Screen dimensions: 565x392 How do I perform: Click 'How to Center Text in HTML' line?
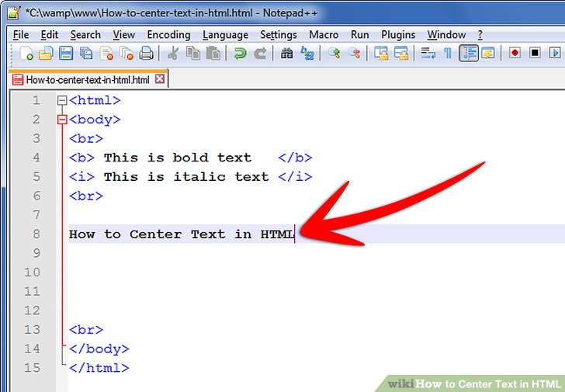tap(182, 234)
